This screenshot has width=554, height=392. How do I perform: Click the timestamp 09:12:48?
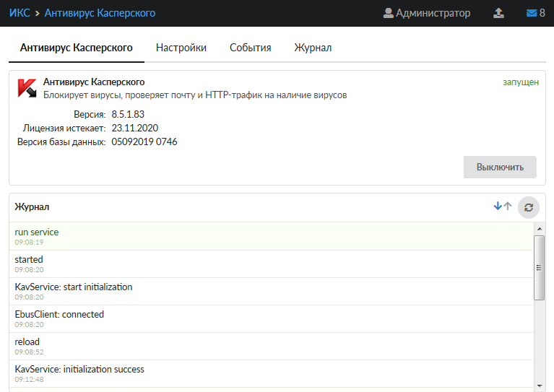click(x=30, y=380)
